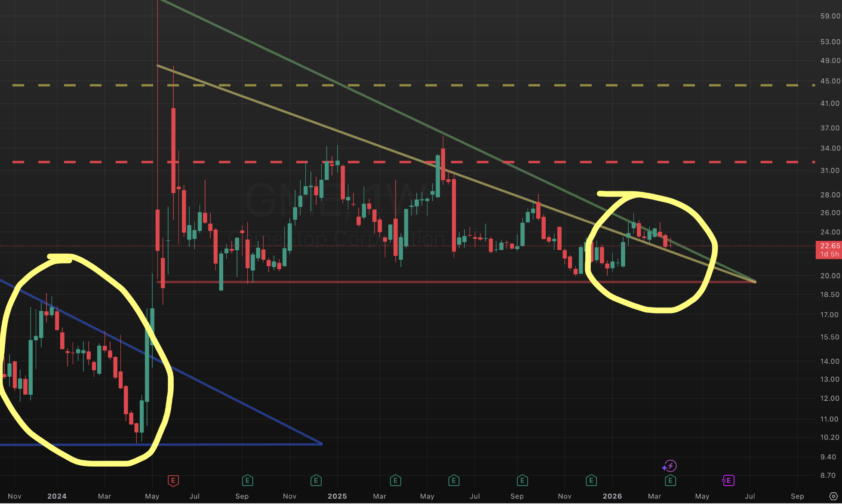Open the earnings marker near March 2025
The width and height of the screenshot is (842, 504).
click(395, 480)
